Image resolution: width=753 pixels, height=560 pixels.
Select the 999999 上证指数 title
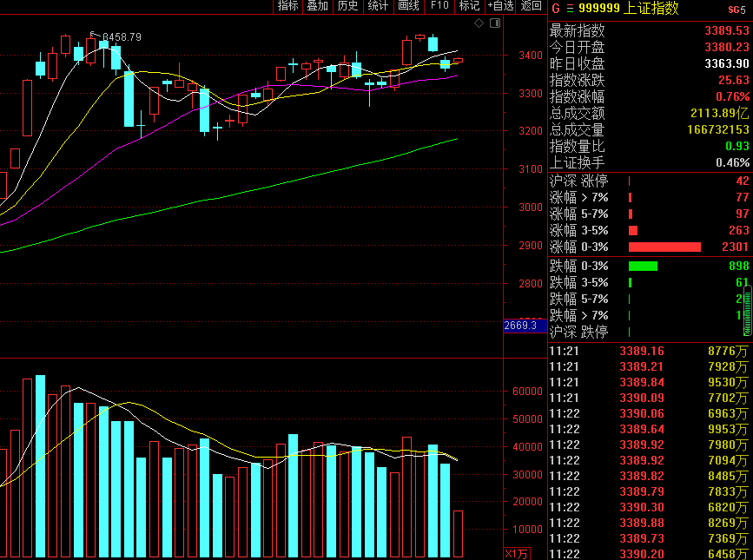629,8
